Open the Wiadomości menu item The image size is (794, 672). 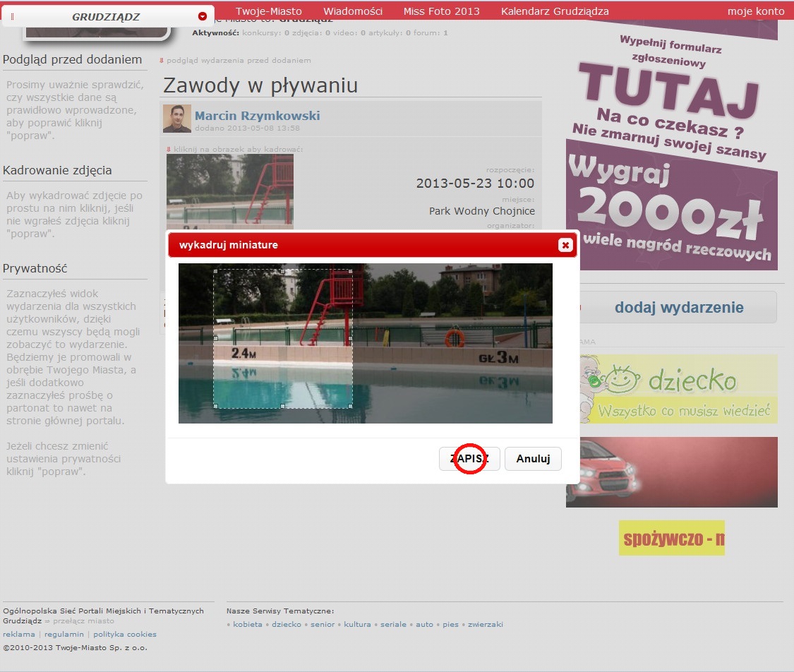tap(353, 11)
